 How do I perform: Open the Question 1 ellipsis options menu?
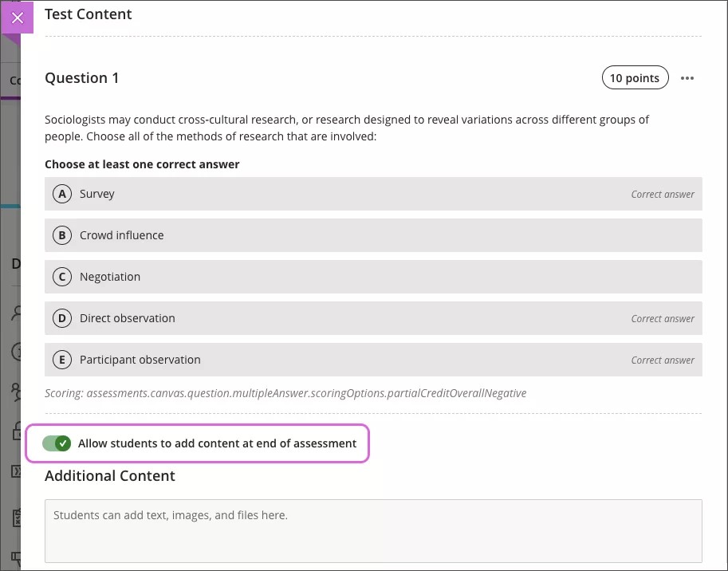tap(687, 77)
